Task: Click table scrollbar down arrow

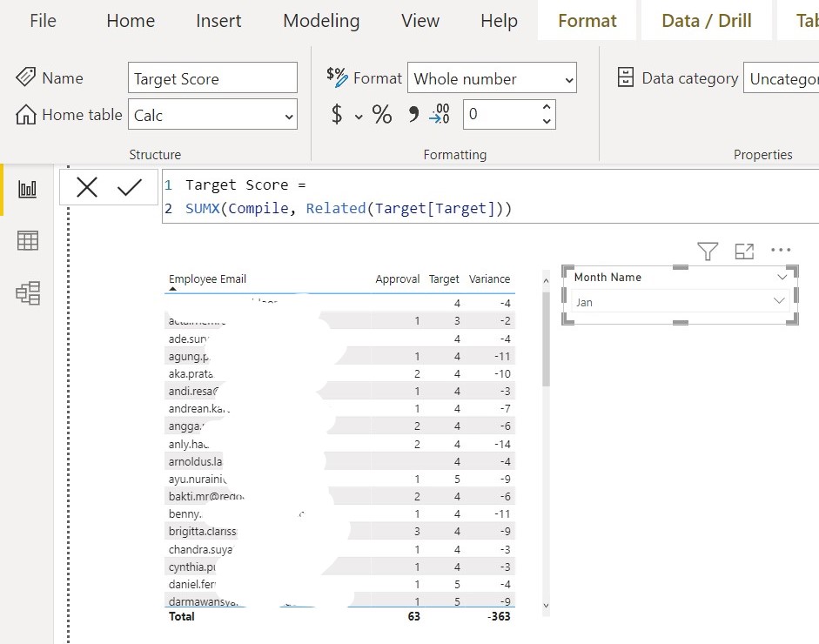Action: 546,606
